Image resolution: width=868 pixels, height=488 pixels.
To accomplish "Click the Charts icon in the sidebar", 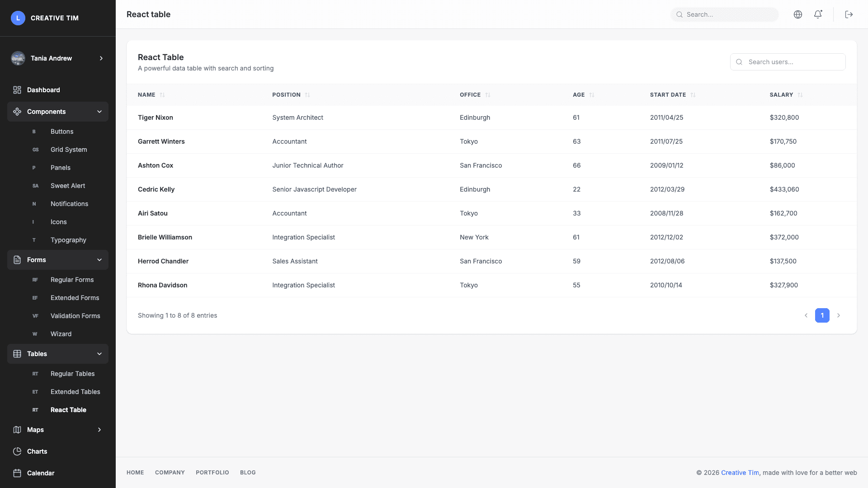I will [17, 451].
